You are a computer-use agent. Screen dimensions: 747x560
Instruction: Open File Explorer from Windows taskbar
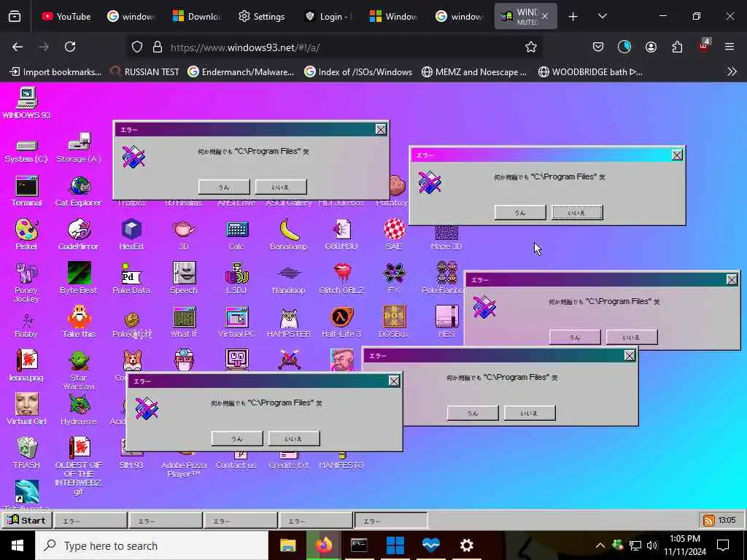click(x=287, y=545)
